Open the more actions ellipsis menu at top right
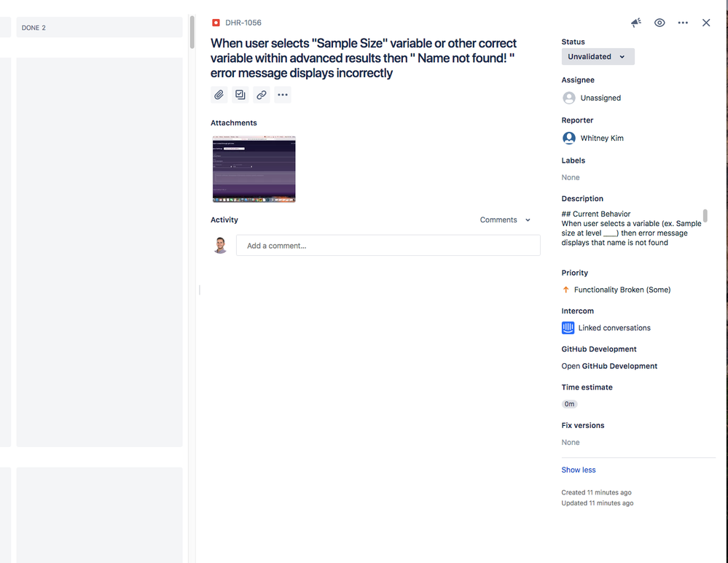 682,22
